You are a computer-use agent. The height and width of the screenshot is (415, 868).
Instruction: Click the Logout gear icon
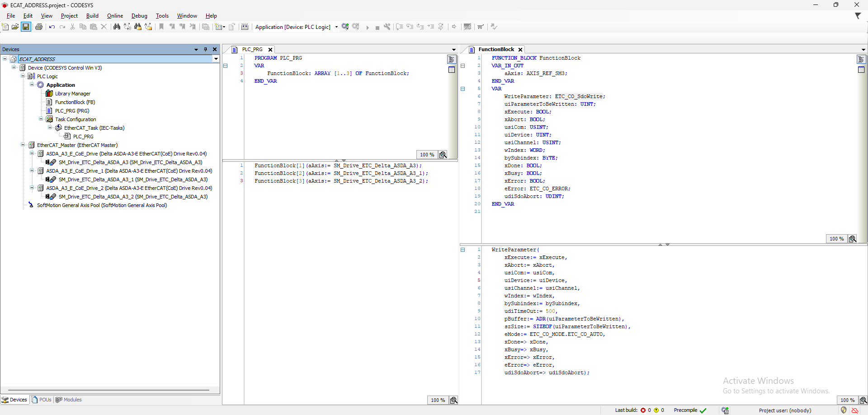point(356,27)
